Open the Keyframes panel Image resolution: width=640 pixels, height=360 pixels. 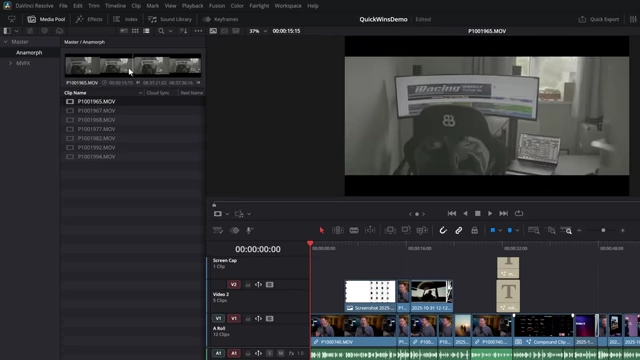point(220,19)
